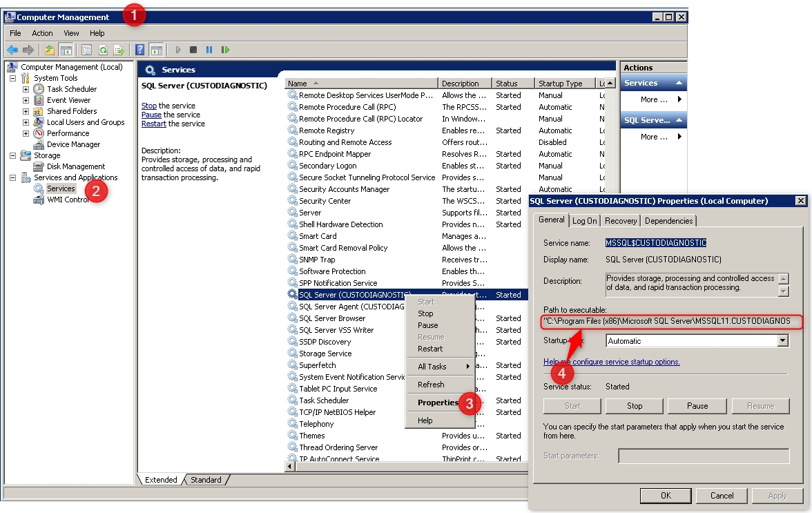Viewport: 812px width, 513px height.
Task: Click OK in the Properties dialog
Action: [666, 496]
